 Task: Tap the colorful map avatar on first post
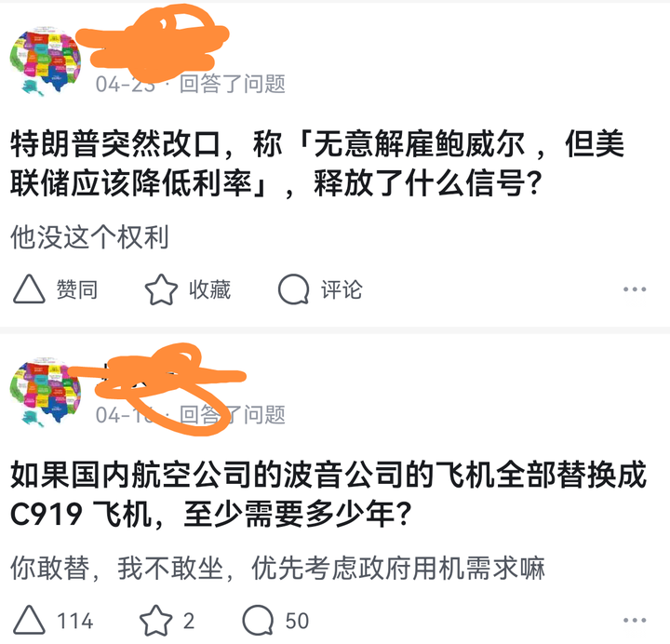point(46,60)
